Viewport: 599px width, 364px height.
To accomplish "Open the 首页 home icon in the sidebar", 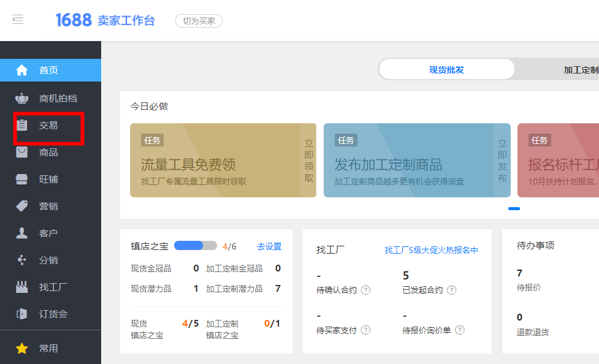I will click(23, 70).
